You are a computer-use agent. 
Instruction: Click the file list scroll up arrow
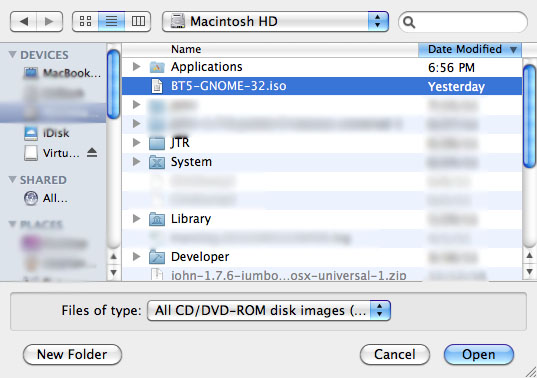(x=529, y=255)
